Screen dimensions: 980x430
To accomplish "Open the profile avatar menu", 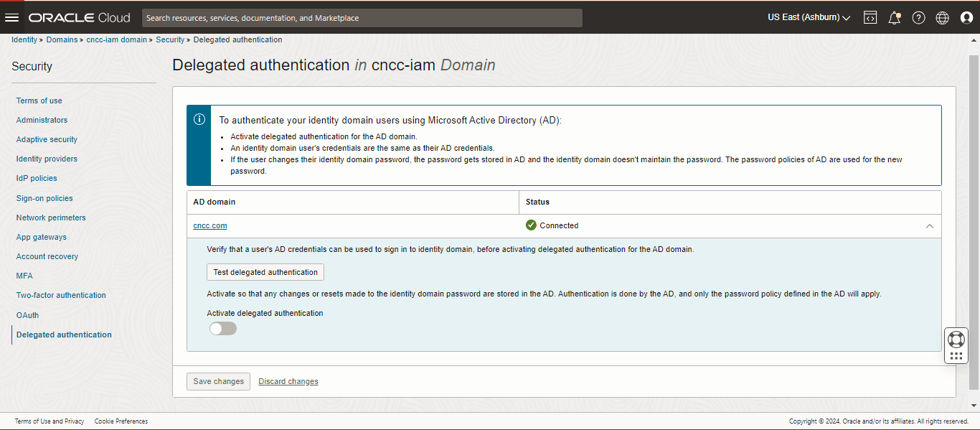I will [966, 17].
